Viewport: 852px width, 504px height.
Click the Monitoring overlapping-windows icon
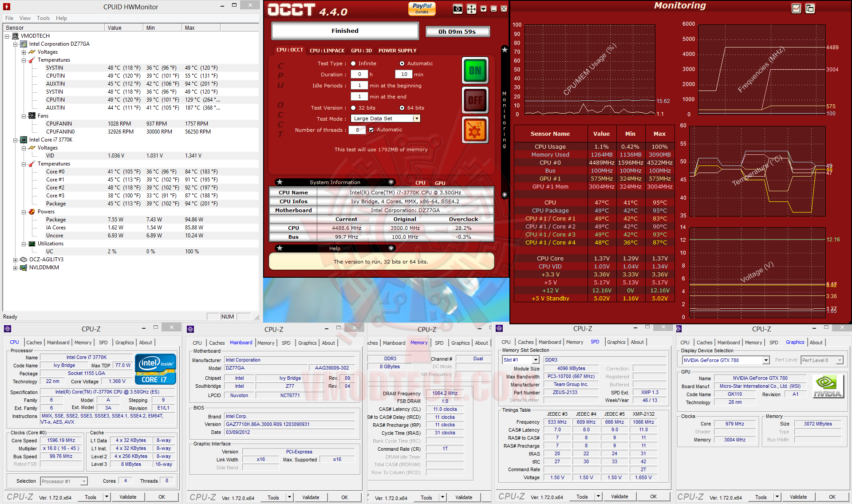810,8
